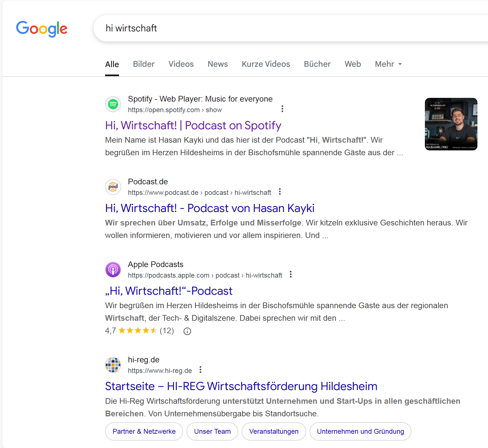This screenshot has width=488, height=448.
Task: Select the Kurze Videos tab
Action: (x=266, y=64)
